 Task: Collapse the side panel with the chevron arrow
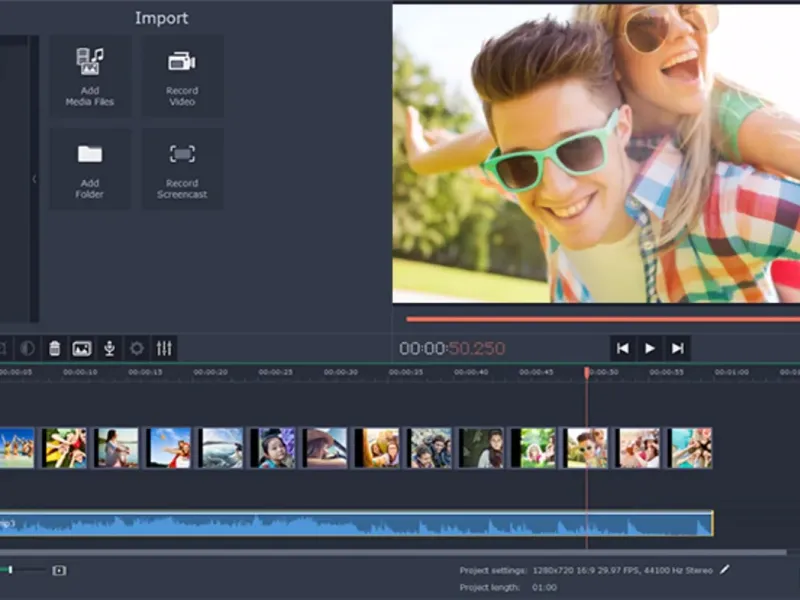pyautogui.click(x=34, y=179)
